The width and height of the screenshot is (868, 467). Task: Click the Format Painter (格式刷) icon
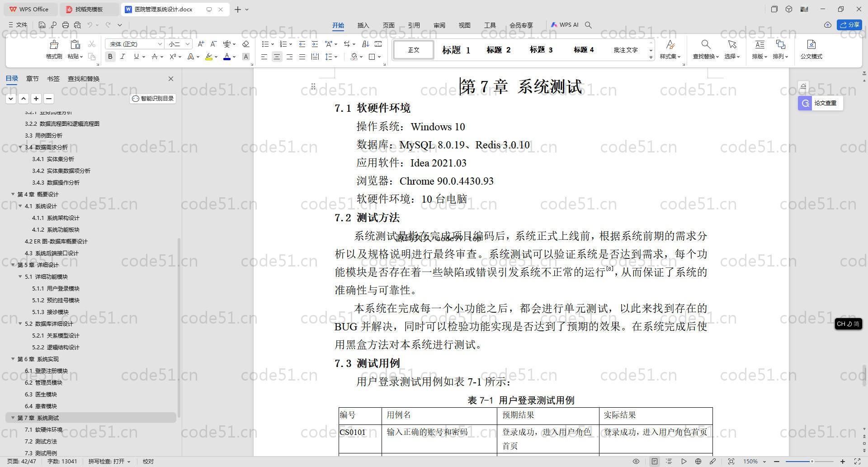click(x=54, y=45)
